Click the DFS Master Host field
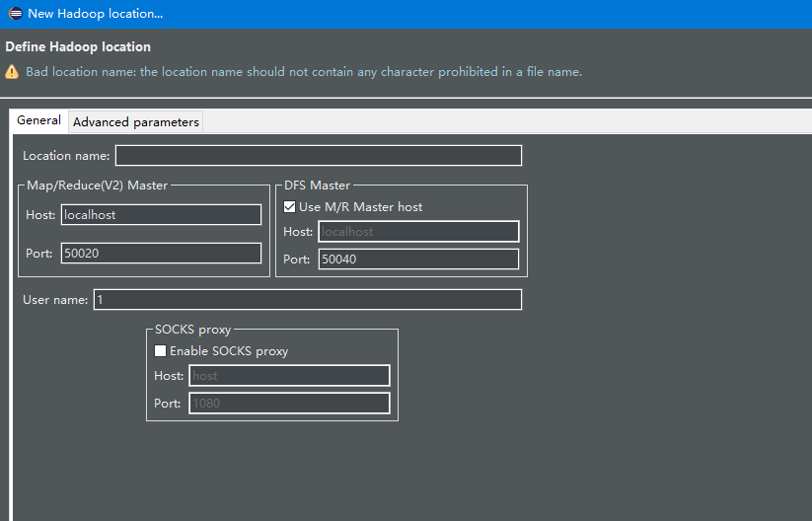Screen dimensions: 812x521 coord(418,232)
